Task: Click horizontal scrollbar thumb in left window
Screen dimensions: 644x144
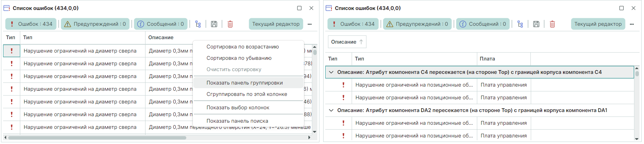Action: [x=97, y=137]
